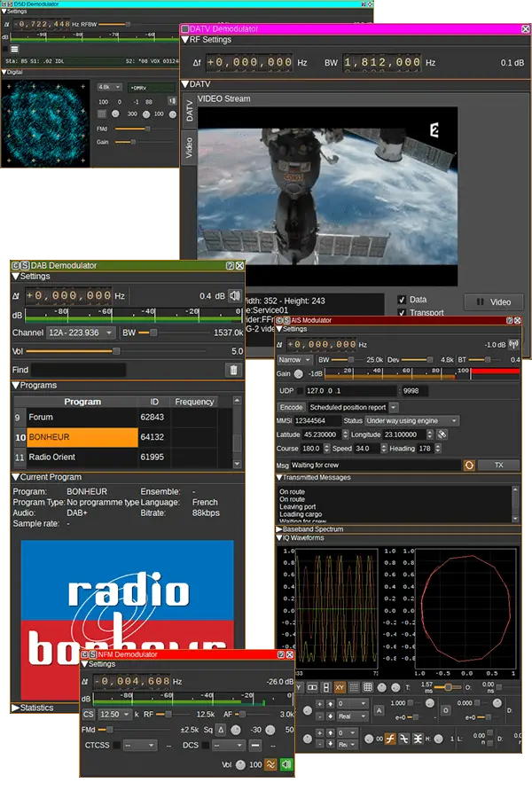532x798 pixels.
Task: Toggle the AIS Modulator transmit antenna icon
Action: click(513, 344)
